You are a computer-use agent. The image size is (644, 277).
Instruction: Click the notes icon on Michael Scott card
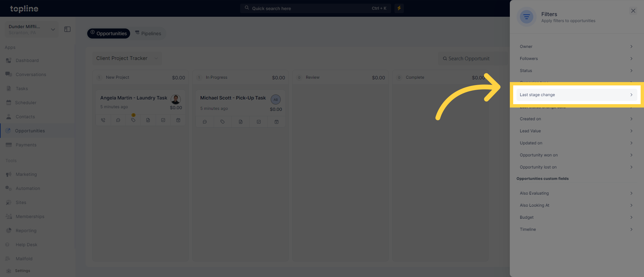click(x=240, y=122)
